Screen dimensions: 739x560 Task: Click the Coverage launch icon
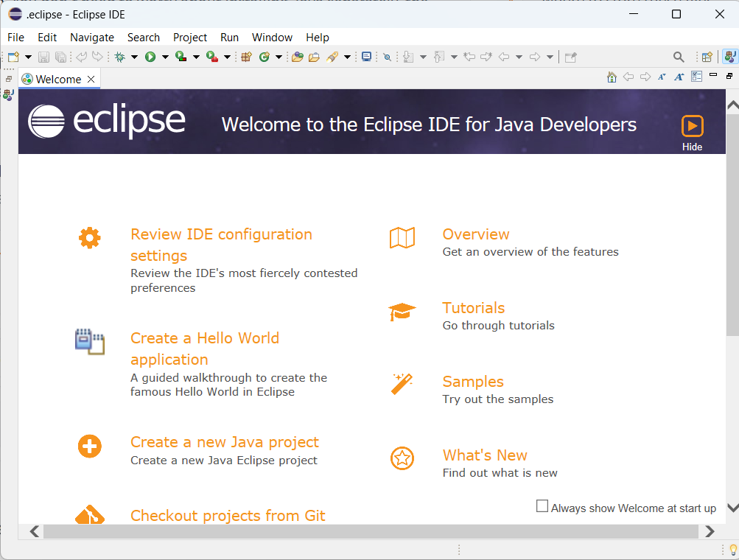(x=181, y=57)
